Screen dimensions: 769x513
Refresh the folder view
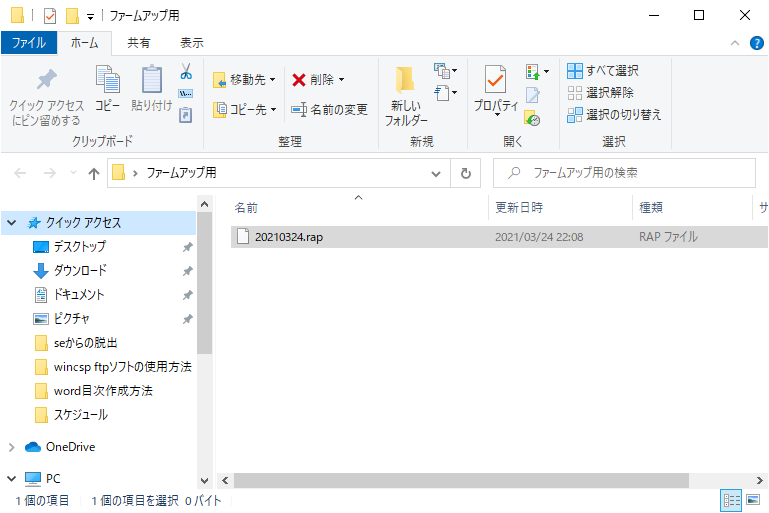point(465,173)
